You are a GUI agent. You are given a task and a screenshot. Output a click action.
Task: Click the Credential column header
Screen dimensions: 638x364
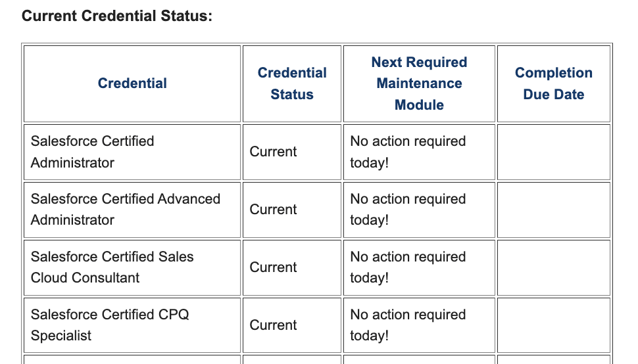(x=132, y=83)
